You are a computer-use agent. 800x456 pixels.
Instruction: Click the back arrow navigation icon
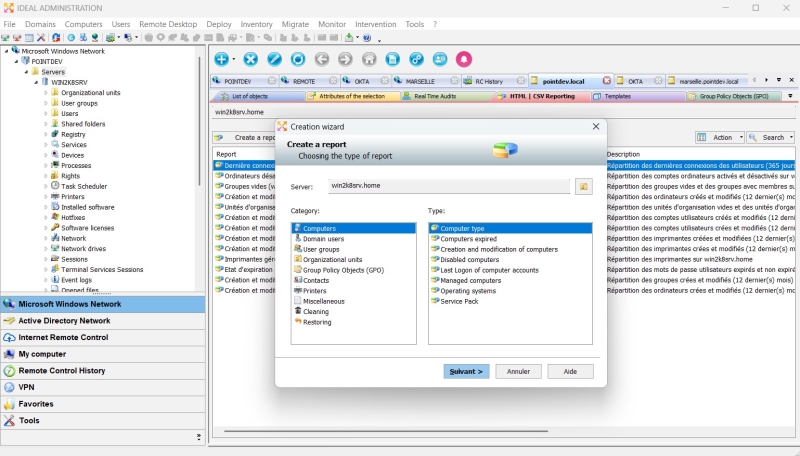[322, 60]
